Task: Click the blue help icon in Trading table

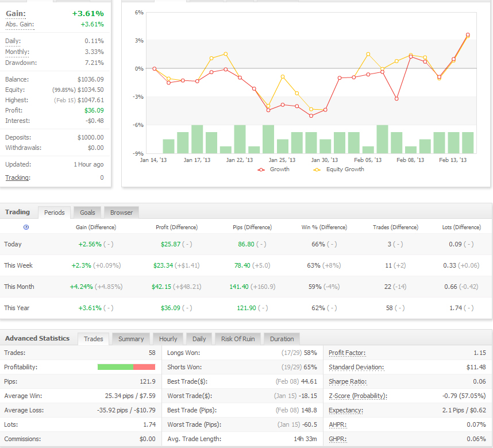Action: point(26,227)
